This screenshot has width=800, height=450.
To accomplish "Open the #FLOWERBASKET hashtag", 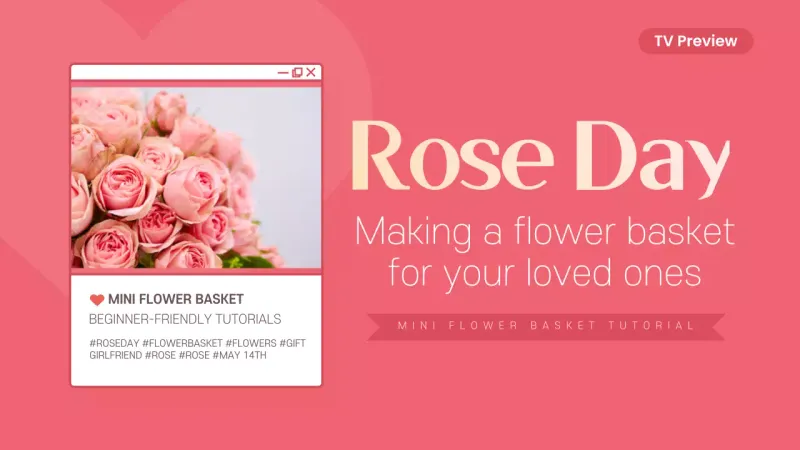I will click(x=183, y=343).
